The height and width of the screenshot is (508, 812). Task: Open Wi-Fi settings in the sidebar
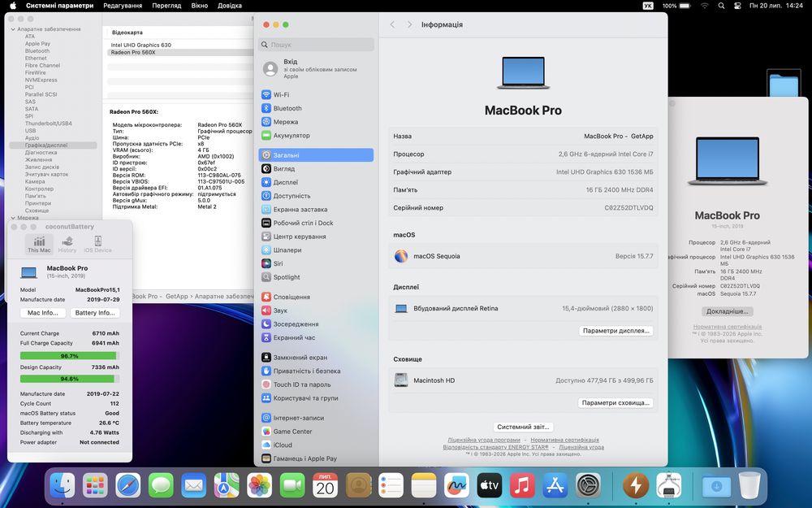(316, 95)
